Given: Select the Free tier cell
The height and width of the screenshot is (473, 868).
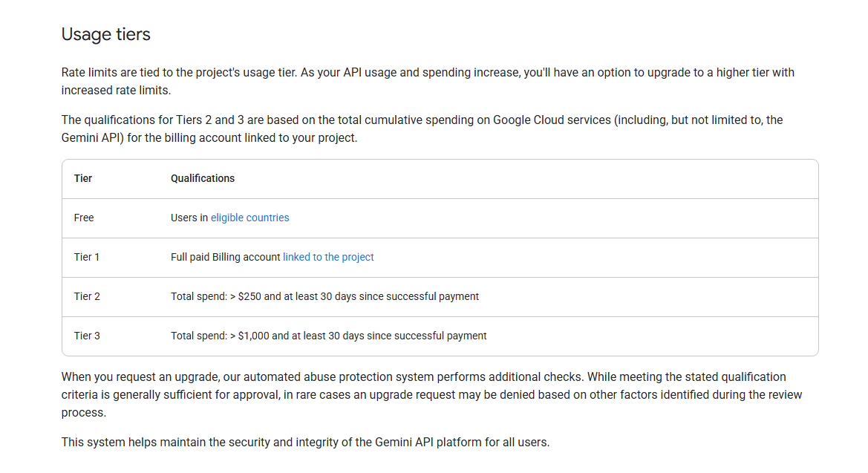Looking at the screenshot, I should [84, 218].
